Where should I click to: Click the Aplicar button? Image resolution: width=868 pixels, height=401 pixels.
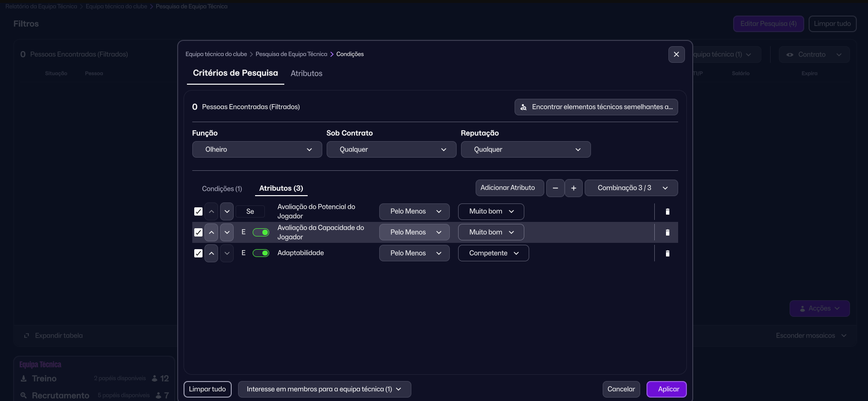tap(666, 389)
